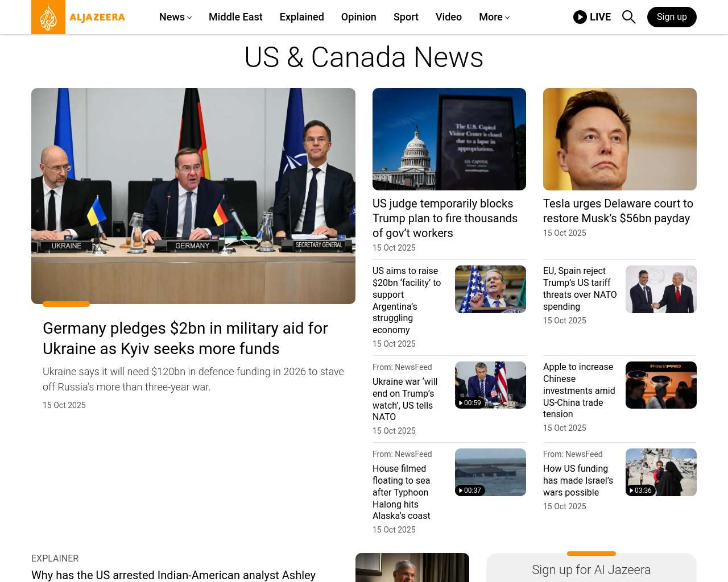
Task: Open US judge temporarily blocks Trump plan article
Action: [x=445, y=218]
